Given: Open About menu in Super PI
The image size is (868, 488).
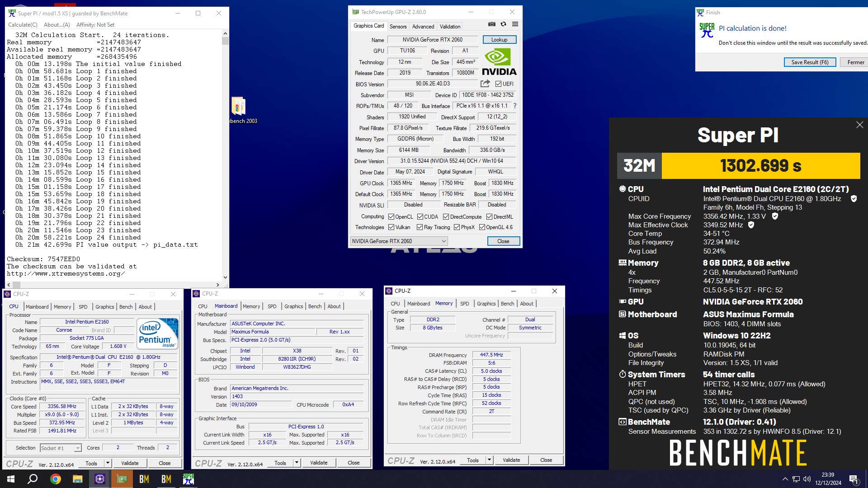Looking at the screenshot, I should click(x=57, y=25).
